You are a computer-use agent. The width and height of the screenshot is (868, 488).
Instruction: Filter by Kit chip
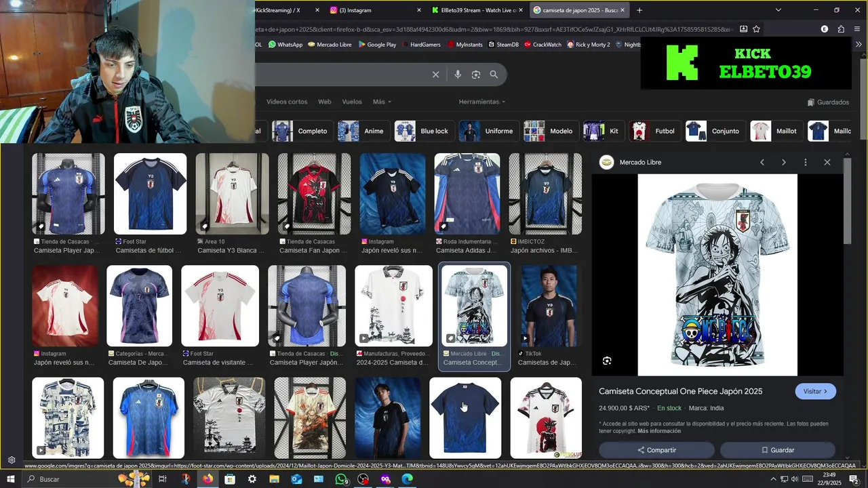pyautogui.click(x=604, y=131)
